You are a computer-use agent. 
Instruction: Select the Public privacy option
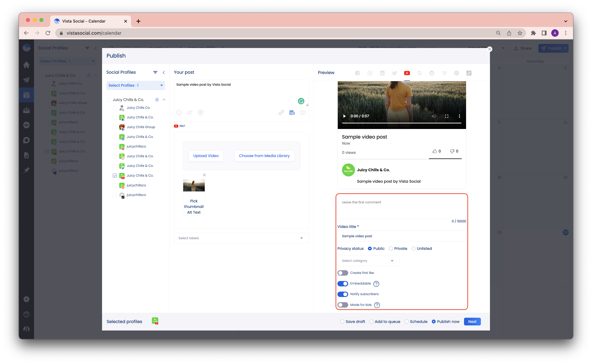coord(370,249)
